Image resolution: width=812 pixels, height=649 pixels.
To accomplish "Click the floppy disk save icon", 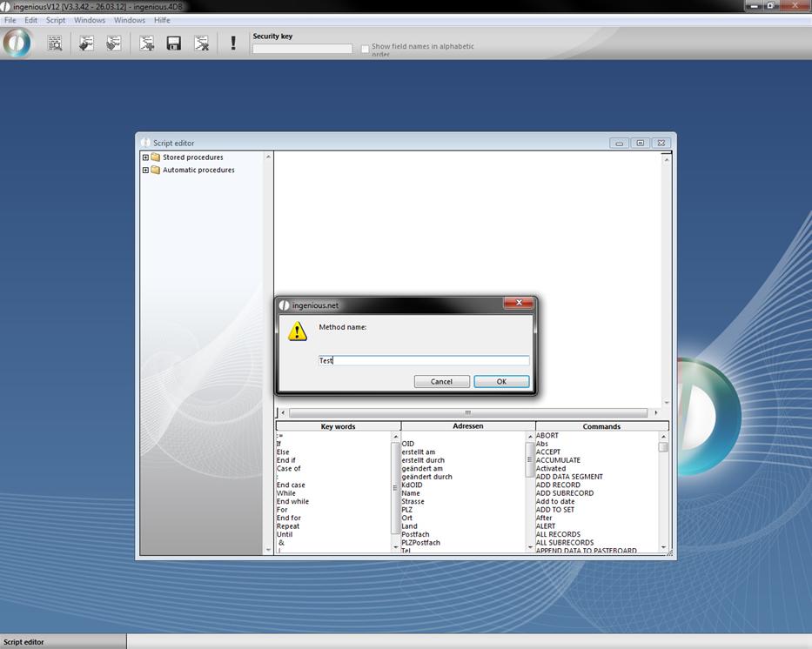I will click(174, 43).
